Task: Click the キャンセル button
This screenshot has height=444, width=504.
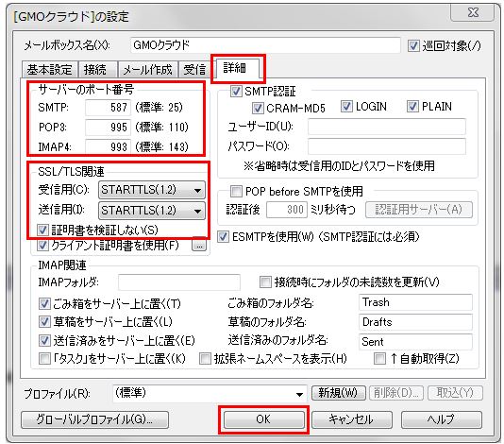Action: [352, 419]
